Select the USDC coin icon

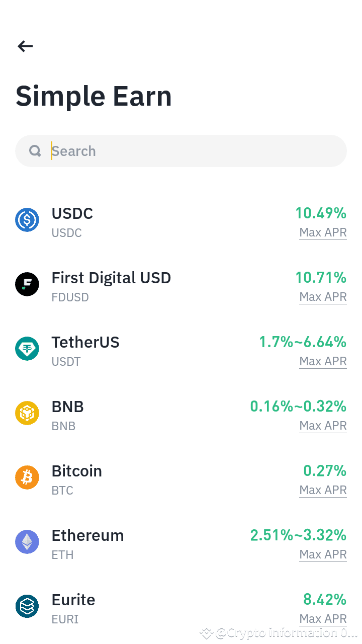coord(27,220)
